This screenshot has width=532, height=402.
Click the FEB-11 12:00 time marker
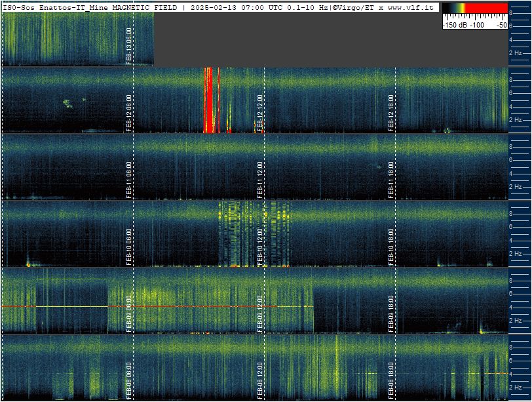pos(260,180)
